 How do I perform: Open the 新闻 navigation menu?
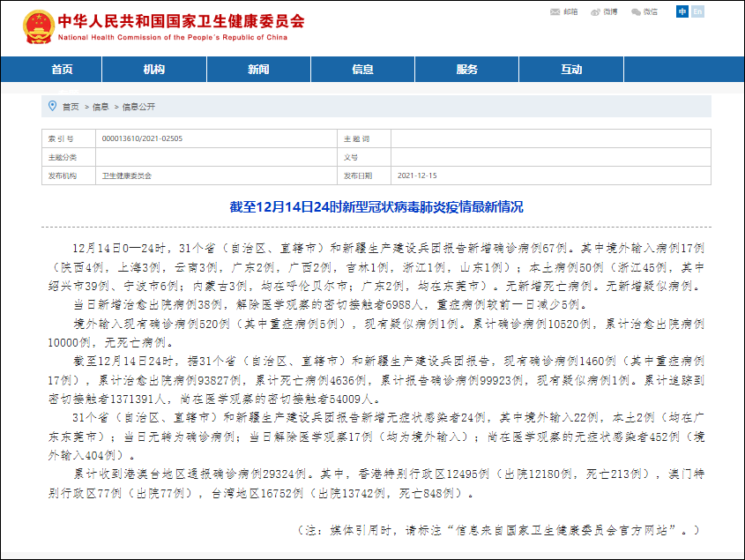pyautogui.click(x=259, y=69)
